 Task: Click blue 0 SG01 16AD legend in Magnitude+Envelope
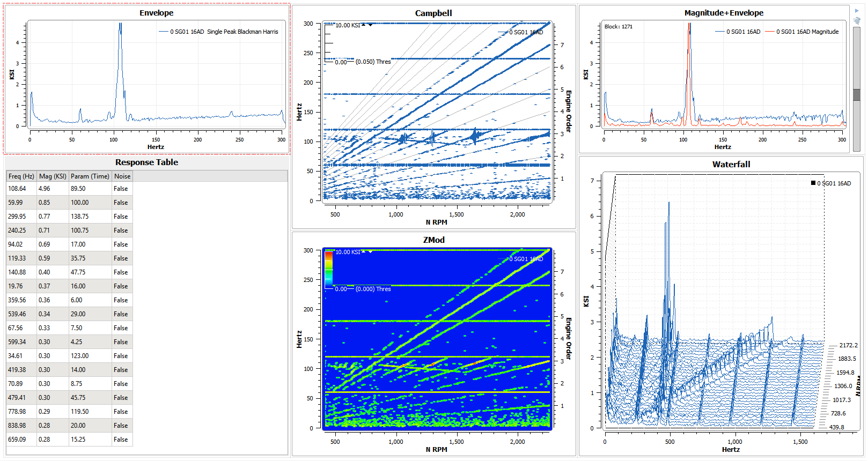coord(738,32)
